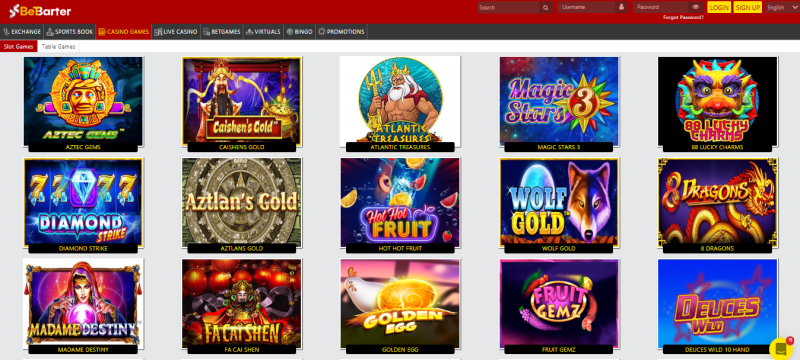This screenshot has height=360, width=800.
Task: Click the LOGIN button
Action: tap(719, 7)
